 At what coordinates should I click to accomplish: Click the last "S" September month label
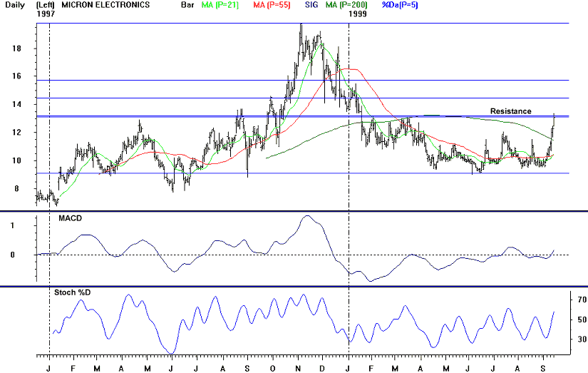pyautogui.click(x=543, y=369)
